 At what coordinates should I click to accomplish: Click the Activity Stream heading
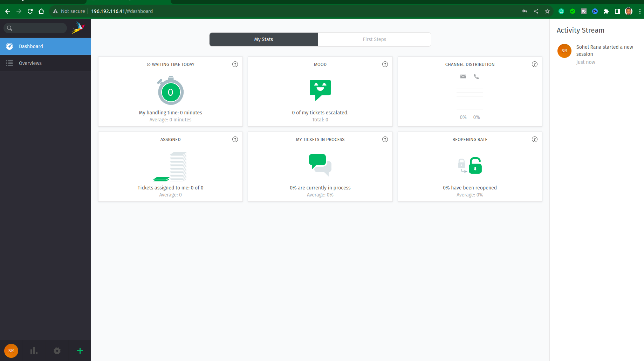tap(581, 30)
